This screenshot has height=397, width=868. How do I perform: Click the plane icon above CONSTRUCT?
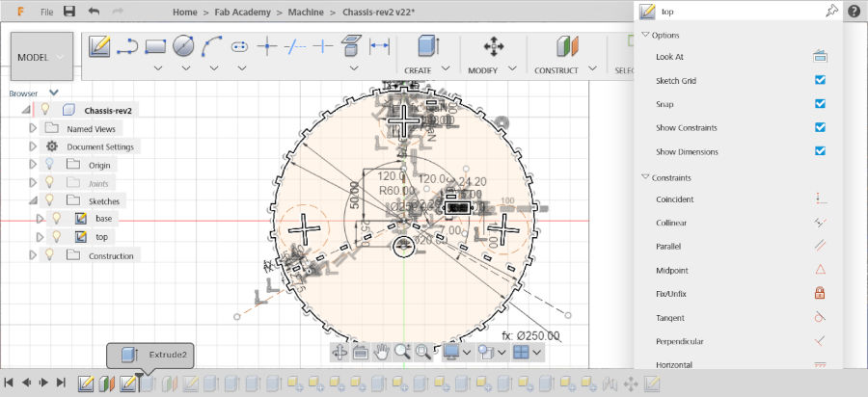tap(567, 46)
